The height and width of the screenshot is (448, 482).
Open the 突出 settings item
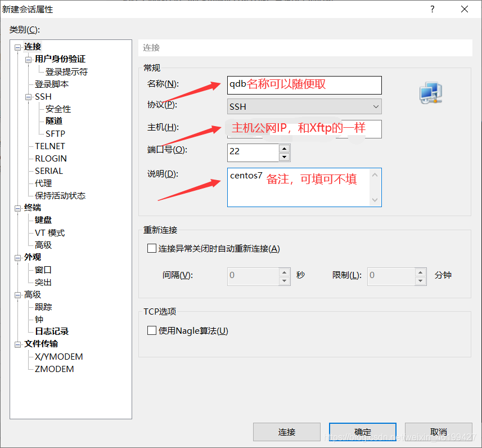[43, 283]
